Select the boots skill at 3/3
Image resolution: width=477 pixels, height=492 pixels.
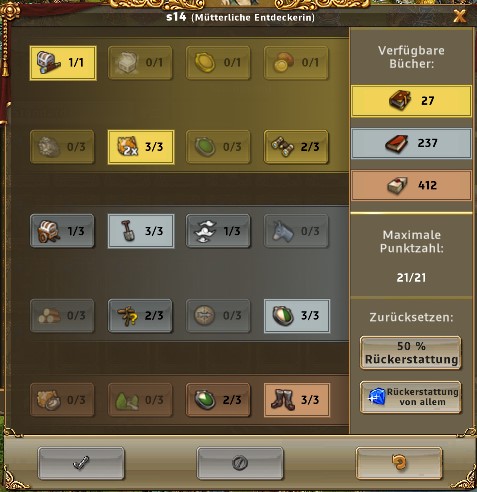[297, 400]
